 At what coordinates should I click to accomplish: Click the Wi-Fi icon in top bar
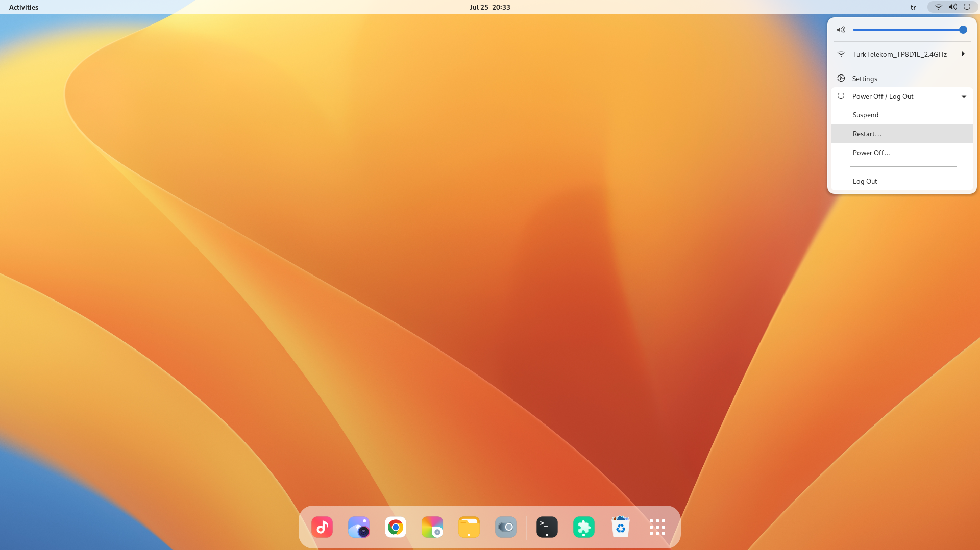[938, 7]
